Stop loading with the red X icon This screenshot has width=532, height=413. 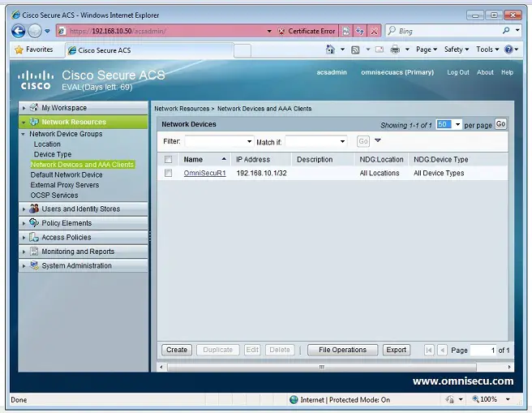tap(374, 31)
